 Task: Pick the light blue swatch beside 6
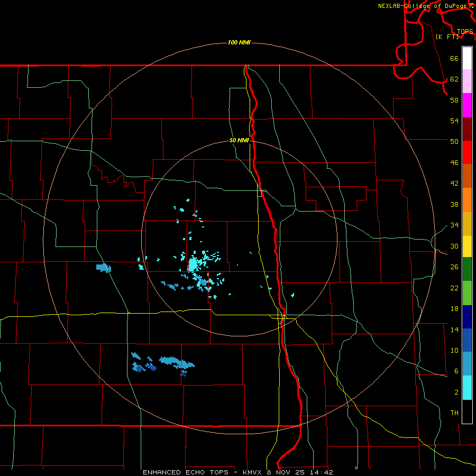click(467, 364)
